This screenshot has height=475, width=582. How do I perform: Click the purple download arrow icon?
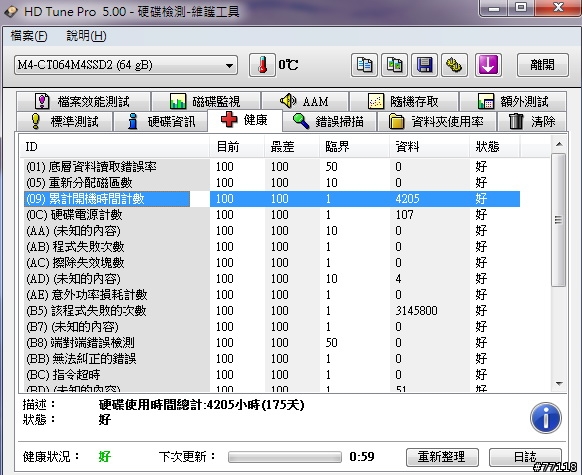[488, 65]
